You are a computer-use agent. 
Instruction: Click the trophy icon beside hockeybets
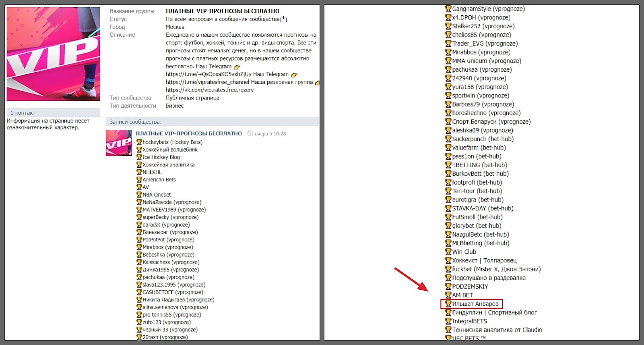(x=139, y=142)
